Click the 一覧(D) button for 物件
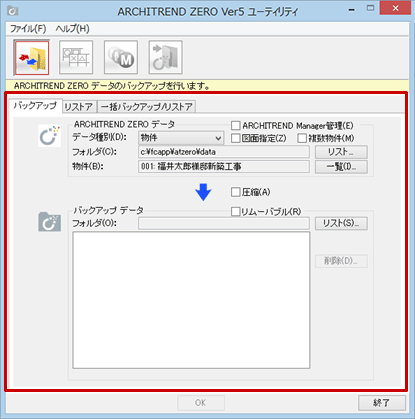 click(x=341, y=167)
